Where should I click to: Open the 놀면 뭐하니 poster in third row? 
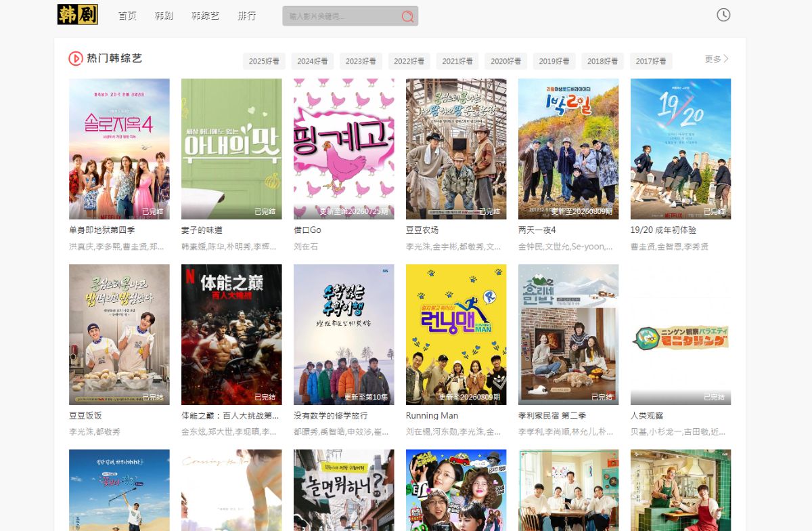[x=344, y=490]
